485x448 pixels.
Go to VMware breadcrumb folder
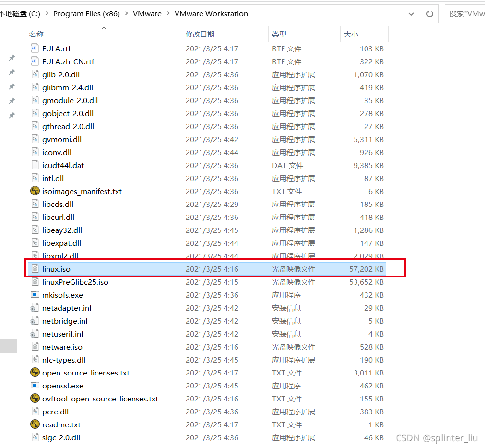(147, 13)
